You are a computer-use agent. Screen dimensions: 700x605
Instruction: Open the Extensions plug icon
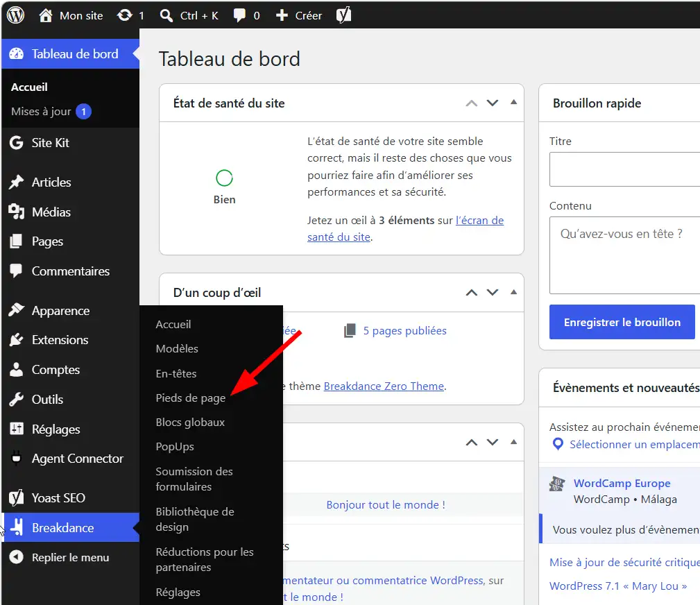coord(17,340)
